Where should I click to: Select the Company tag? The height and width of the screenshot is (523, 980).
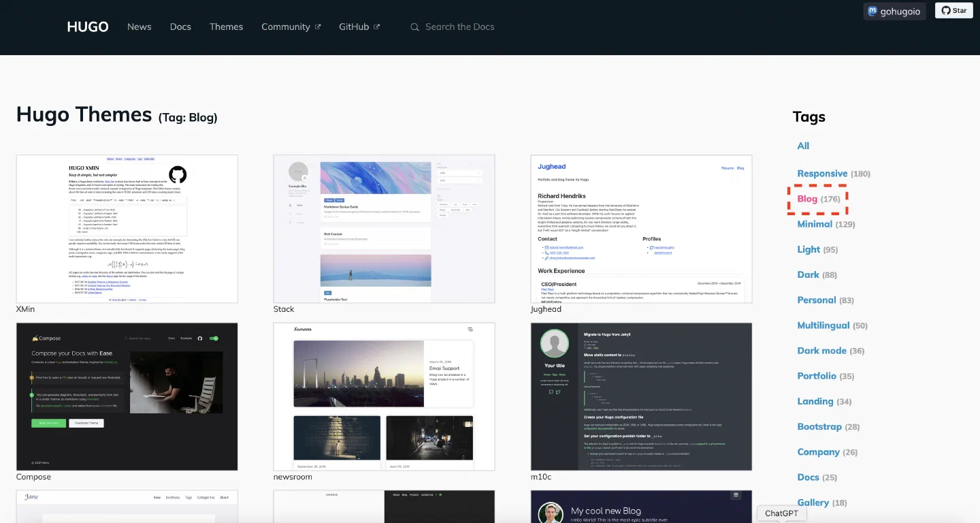point(828,451)
